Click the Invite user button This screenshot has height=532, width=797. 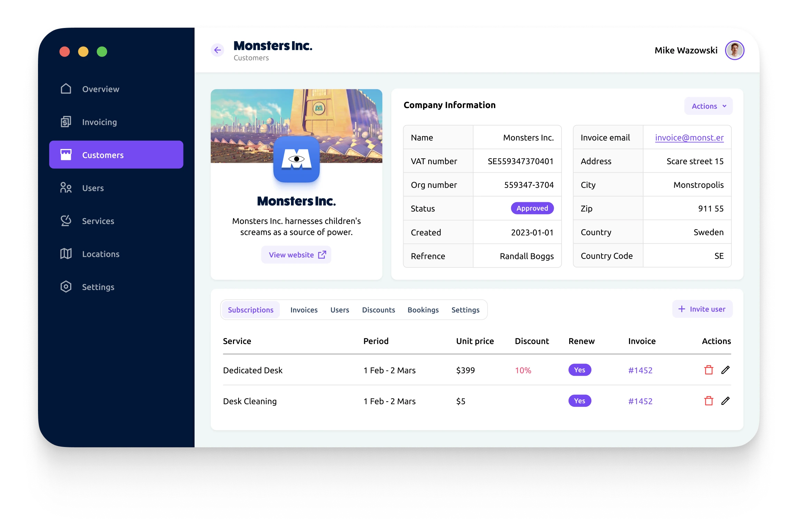point(702,309)
